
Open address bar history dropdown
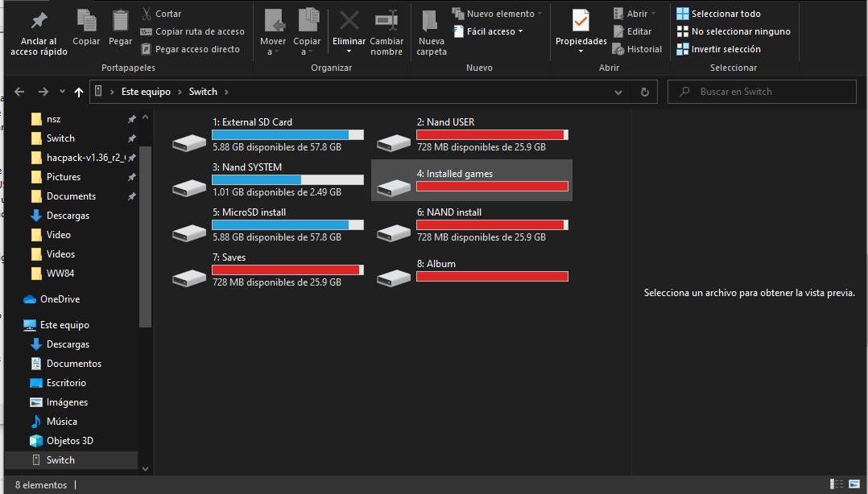click(x=618, y=92)
